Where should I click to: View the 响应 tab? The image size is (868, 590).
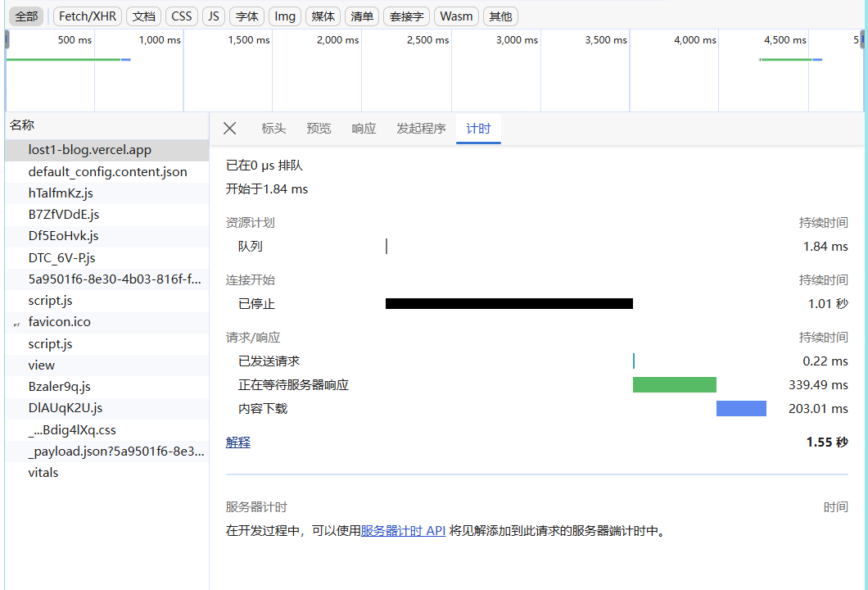(364, 129)
